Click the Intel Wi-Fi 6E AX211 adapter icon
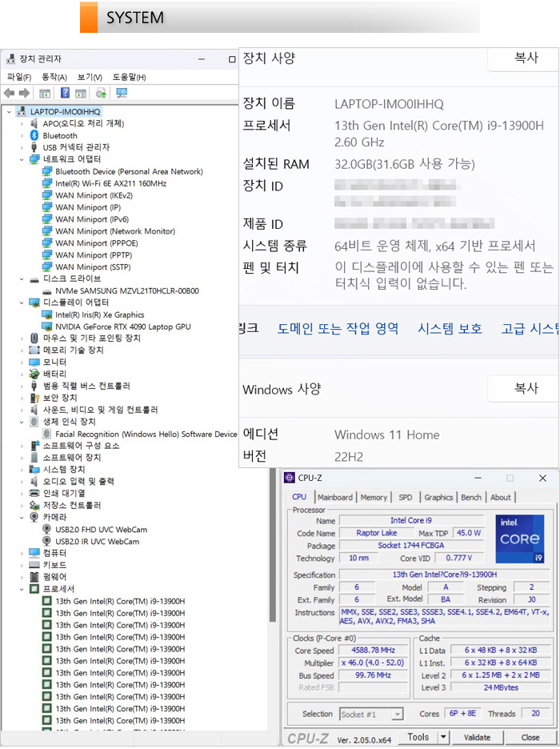This screenshot has width=560, height=749. coord(46,183)
